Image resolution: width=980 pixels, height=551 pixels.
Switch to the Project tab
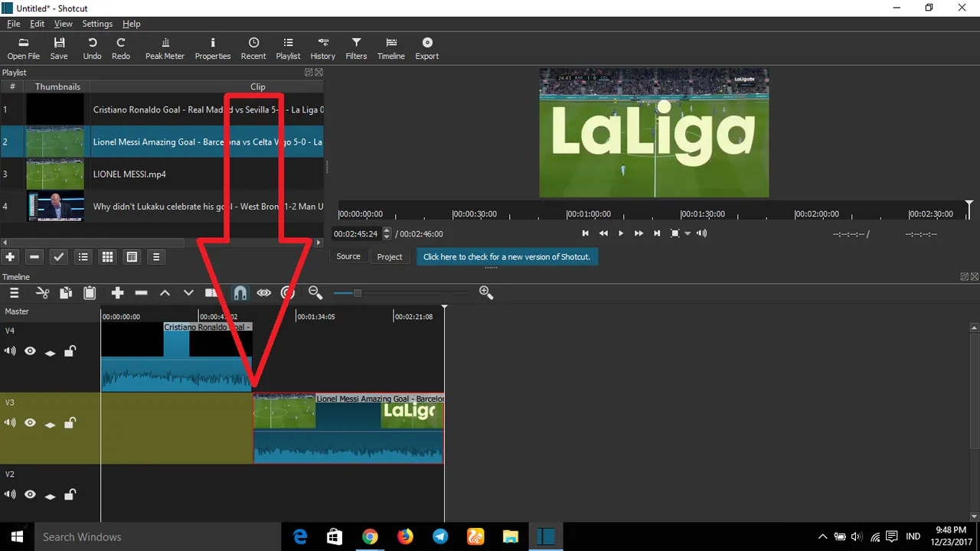[390, 256]
